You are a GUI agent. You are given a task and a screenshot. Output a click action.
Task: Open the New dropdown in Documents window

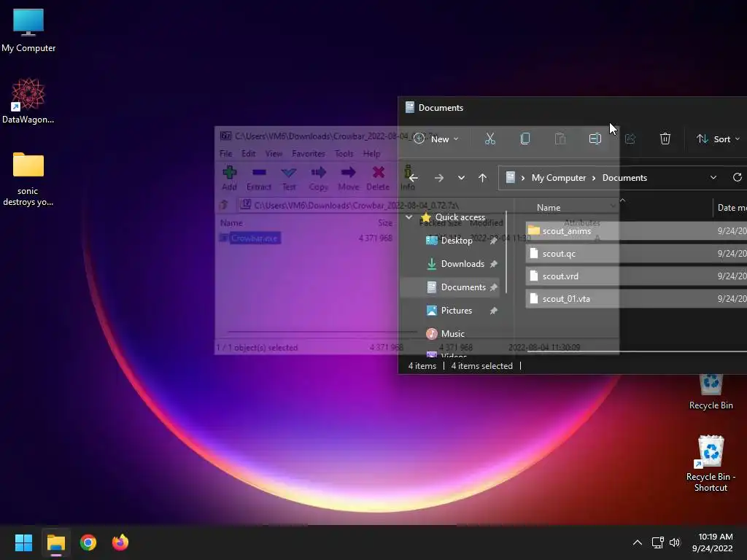pyautogui.click(x=436, y=139)
